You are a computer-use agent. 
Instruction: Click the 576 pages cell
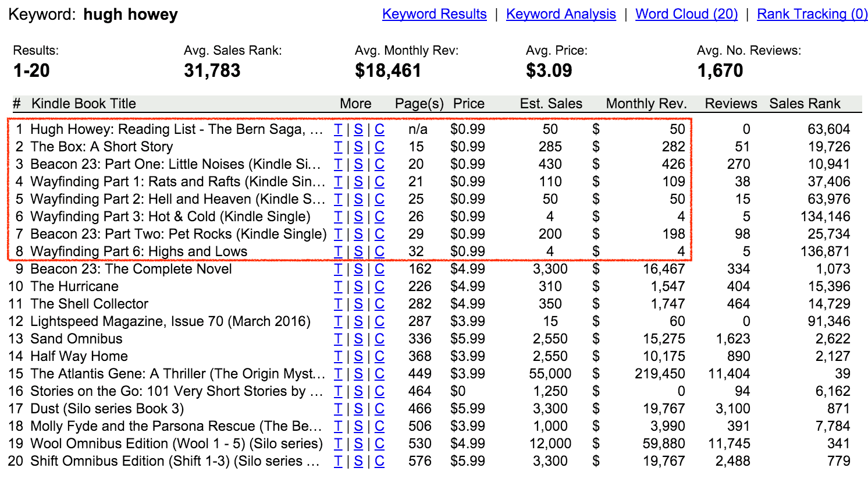420,461
